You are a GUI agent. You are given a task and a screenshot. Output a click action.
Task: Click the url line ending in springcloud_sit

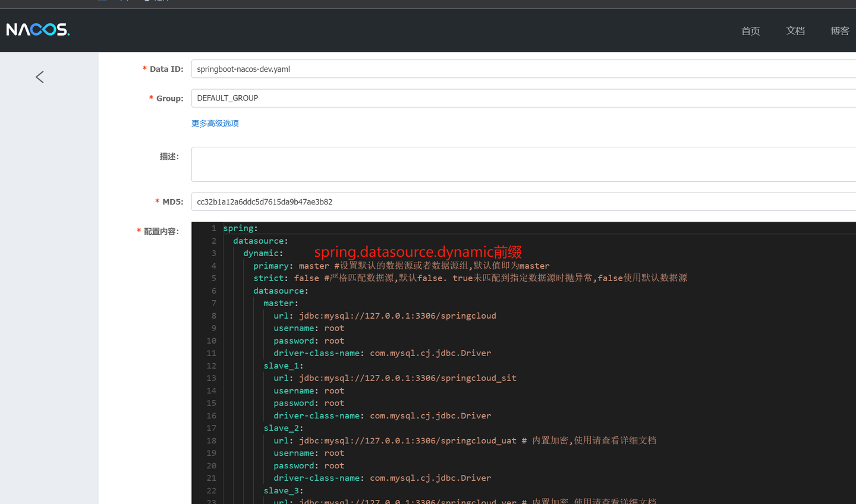point(395,378)
